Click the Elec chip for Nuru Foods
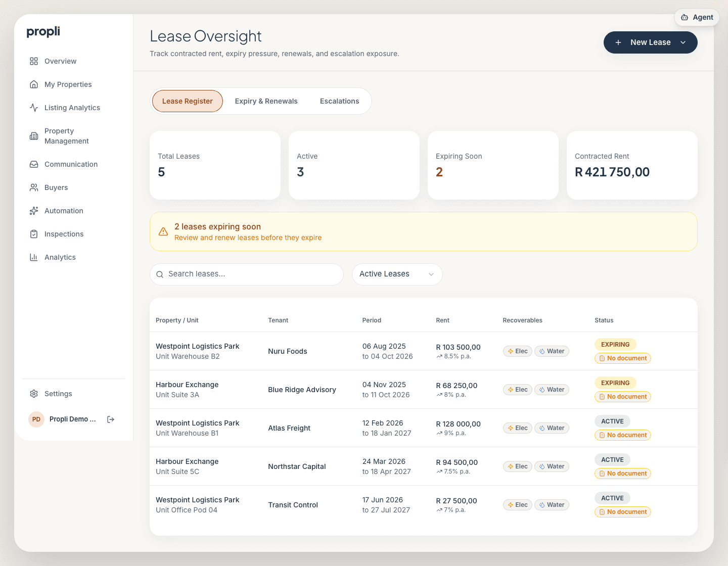 coord(518,351)
